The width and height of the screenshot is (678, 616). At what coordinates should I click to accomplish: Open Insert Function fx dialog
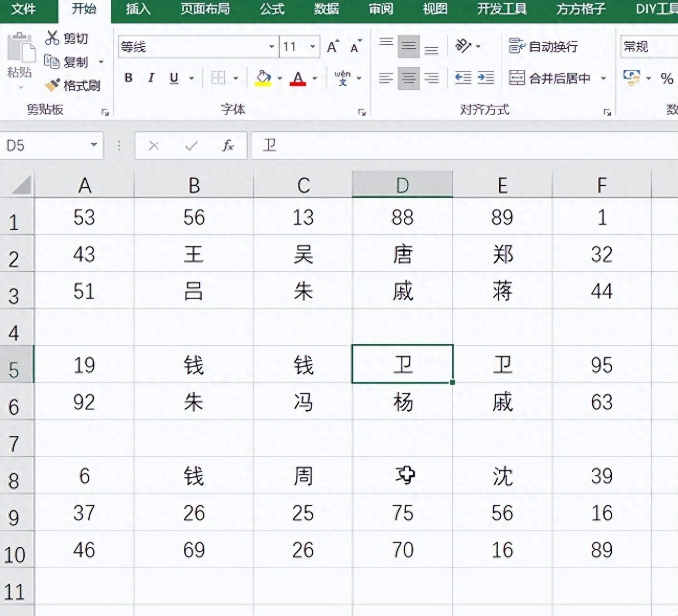pyautogui.click(x=228, y=146)
